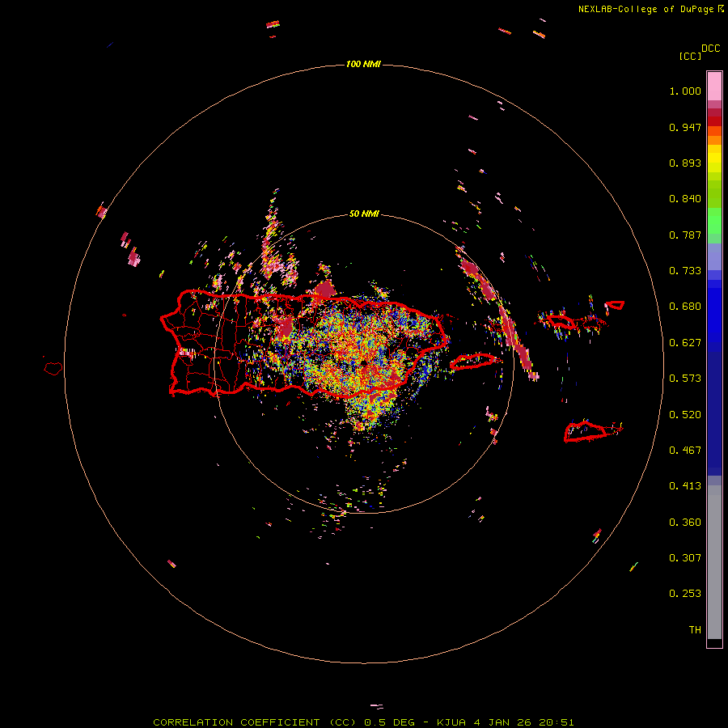Click the 0.307 color scale value
728x728 pixels.
[685, 558]
